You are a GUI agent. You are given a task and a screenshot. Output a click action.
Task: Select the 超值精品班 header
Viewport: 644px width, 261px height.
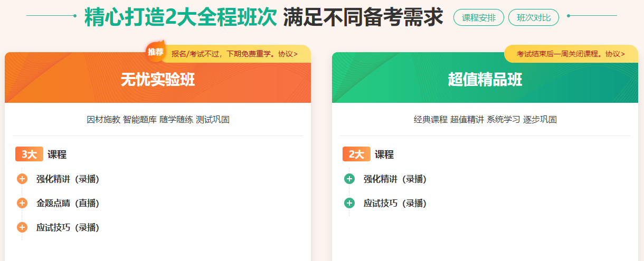[x=485, y=80]
